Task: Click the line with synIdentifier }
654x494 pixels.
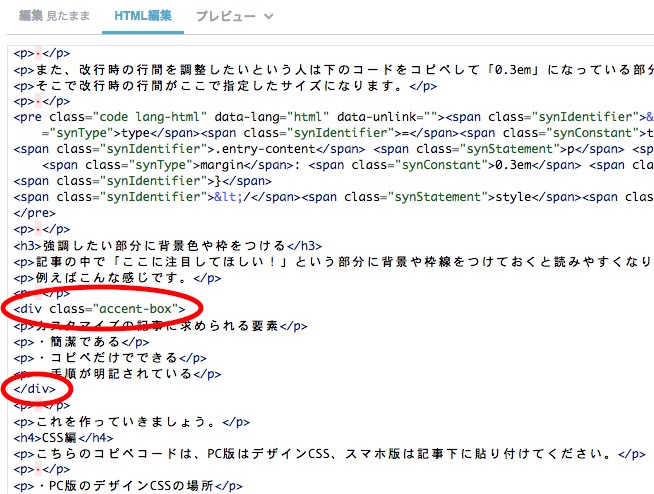Action: point(143,181)
